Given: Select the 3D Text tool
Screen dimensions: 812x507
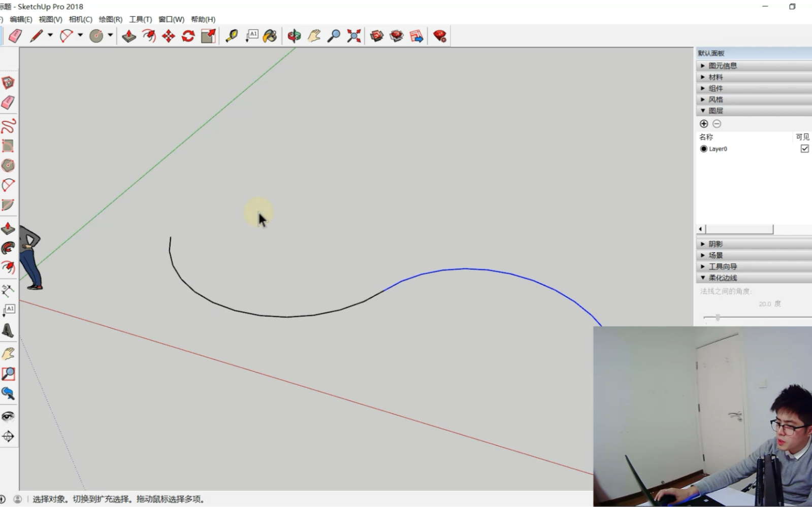Looking at the screenshot, I should tap(8, 330).
